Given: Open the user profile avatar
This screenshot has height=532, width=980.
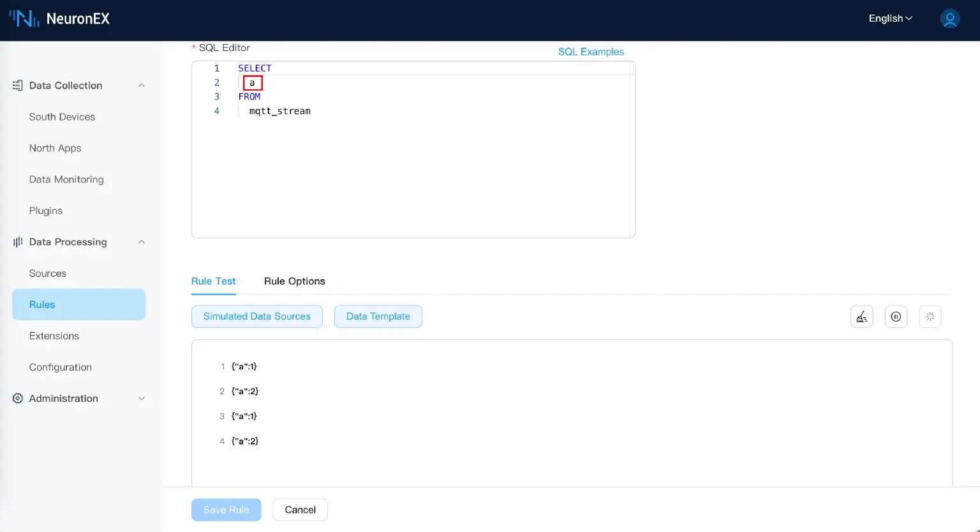Looking at the screenshot, I should (x=949, y=18).
